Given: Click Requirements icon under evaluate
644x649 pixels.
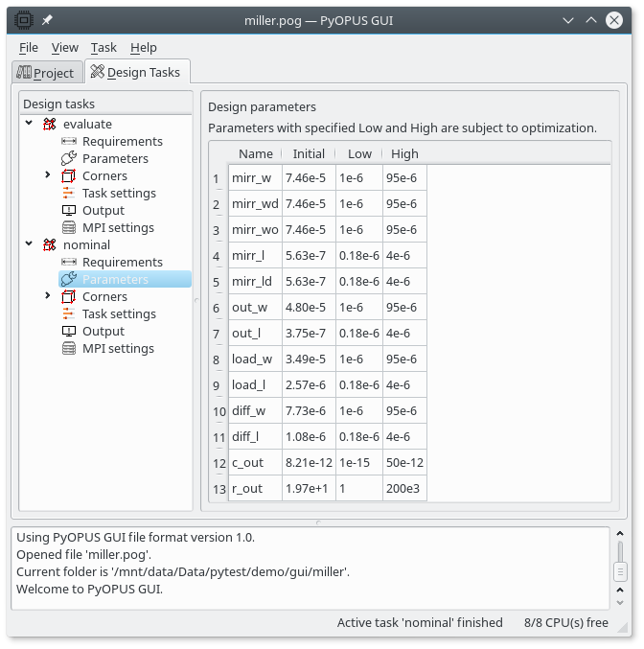Looking at the screenshot, I should pyautogui.click(x=68, y=142).
